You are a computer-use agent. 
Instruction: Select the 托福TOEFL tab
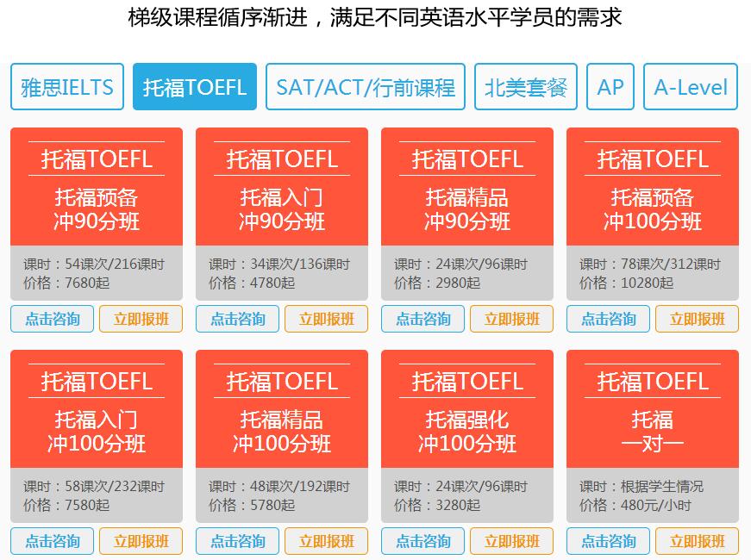[195, 87]
